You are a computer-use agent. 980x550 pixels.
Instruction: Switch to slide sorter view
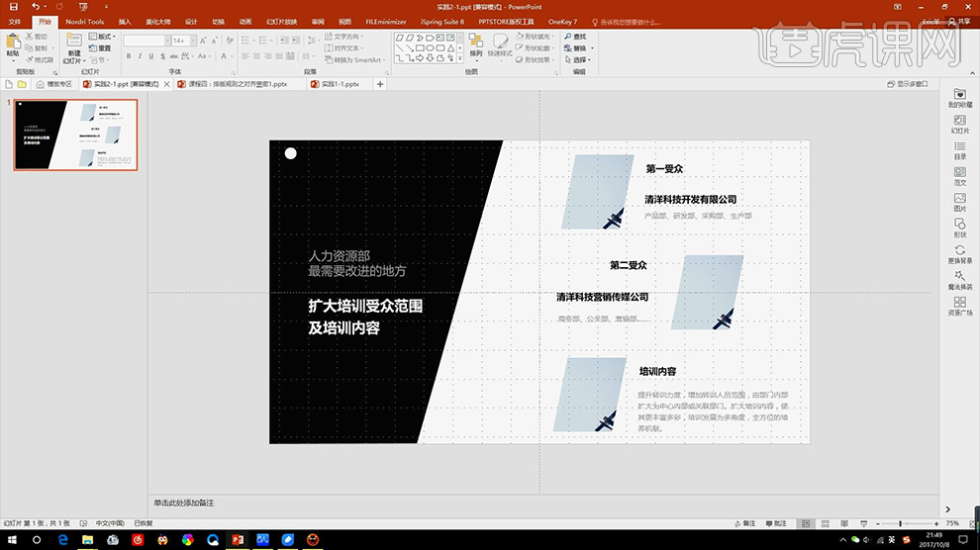826,523
